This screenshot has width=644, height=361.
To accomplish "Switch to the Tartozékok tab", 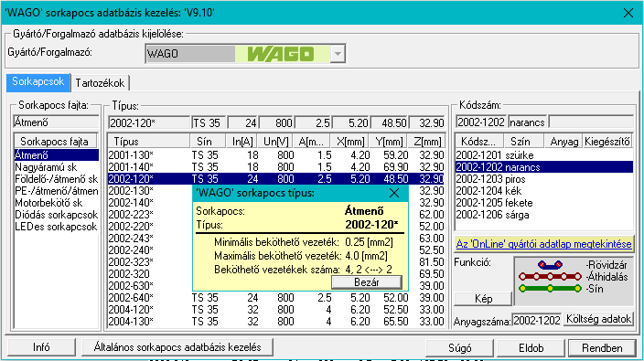I will pos(100,83).
